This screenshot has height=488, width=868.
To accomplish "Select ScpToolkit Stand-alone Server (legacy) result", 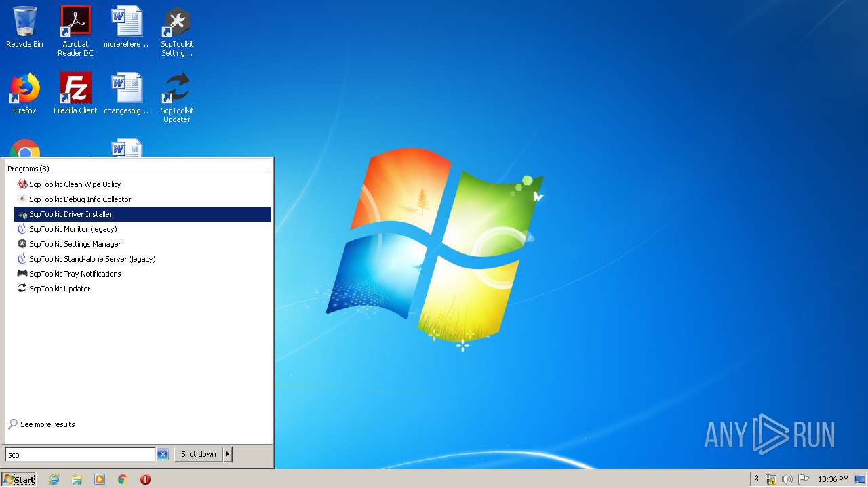I will 142,259.
